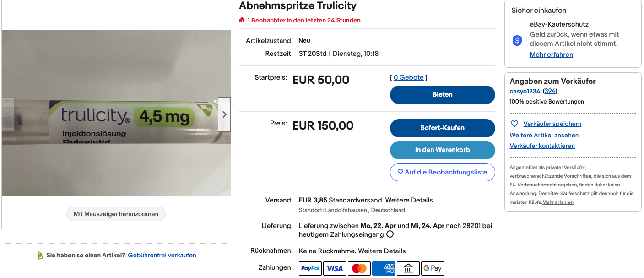
Task: Open the 0 Gebote bids link
Action: [x=409, y=77]
